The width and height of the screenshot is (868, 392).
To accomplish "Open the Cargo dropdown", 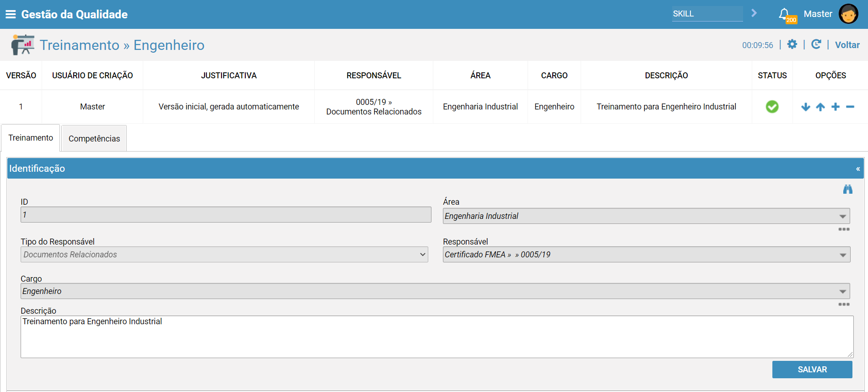I will pos(435,291).
